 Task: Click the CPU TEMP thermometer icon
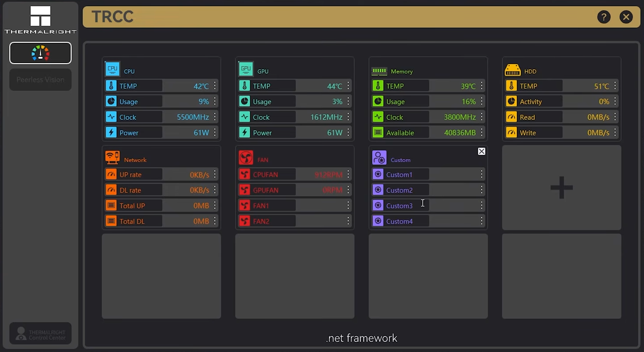pos(111,86)
